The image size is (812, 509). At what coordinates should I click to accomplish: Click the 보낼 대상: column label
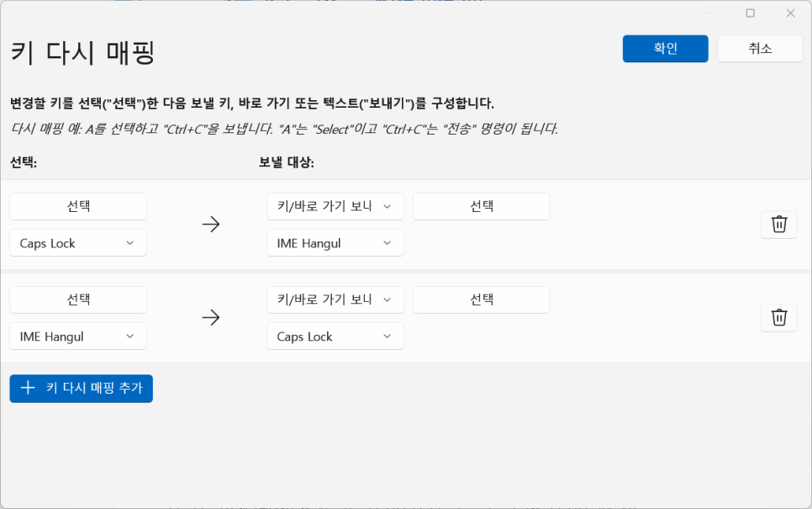pyautogui.click(x=287, y=162)
